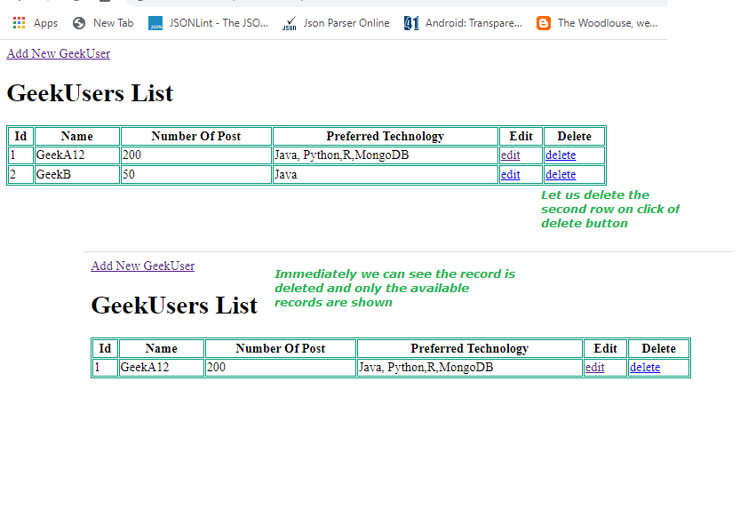Click the Preferred Technology header in top table
This screenshot has height=532, width=756.
coord(385,136)
